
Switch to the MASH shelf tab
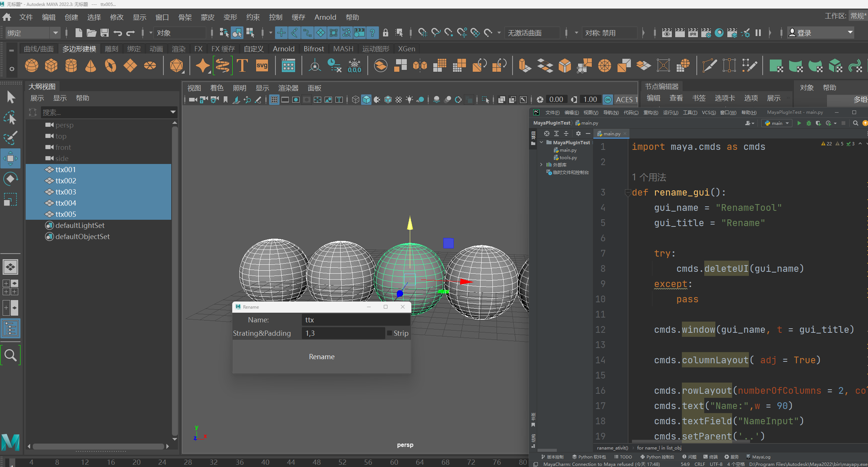343,49
